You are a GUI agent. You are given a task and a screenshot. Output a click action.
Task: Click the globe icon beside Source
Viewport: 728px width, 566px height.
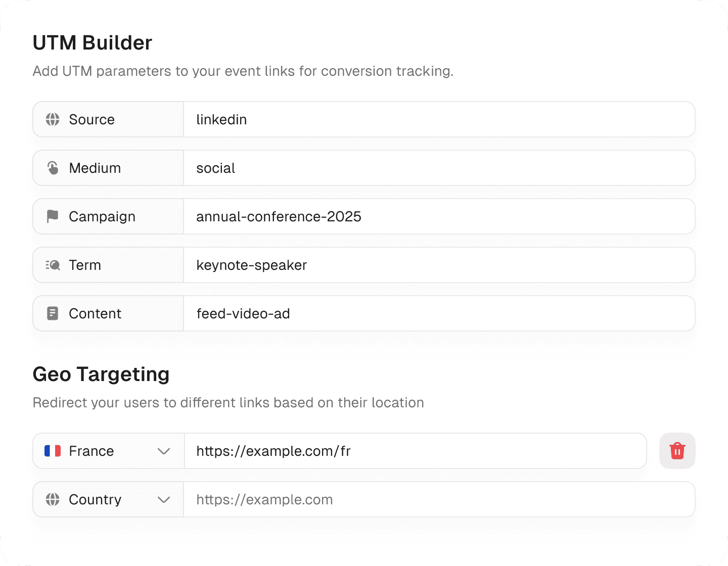[x=53, y=119]
